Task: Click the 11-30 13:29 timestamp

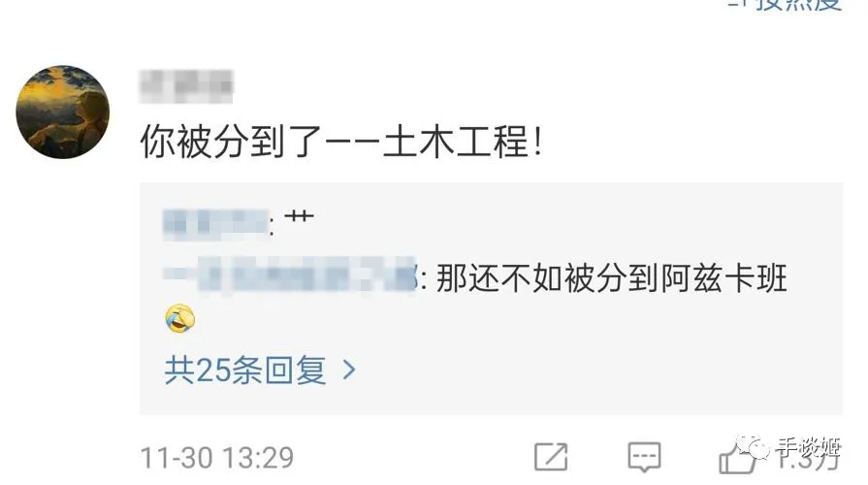Action: click(217, 457)
